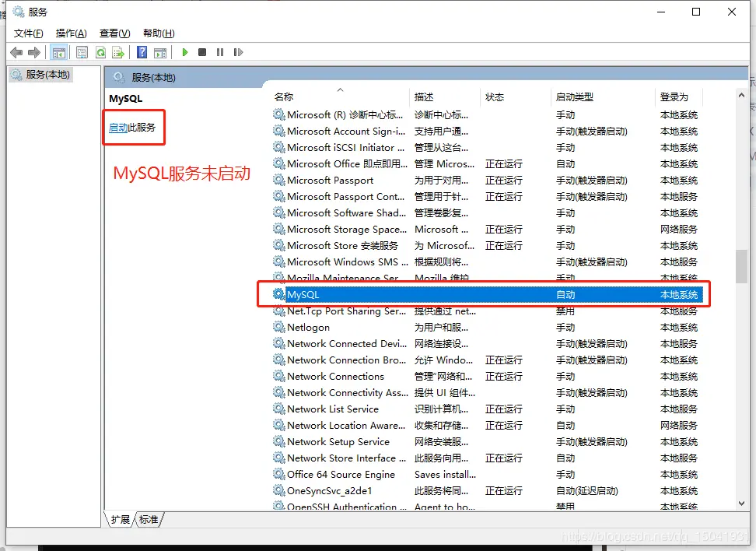Sort by the 名称 column header

coord(284,97)
